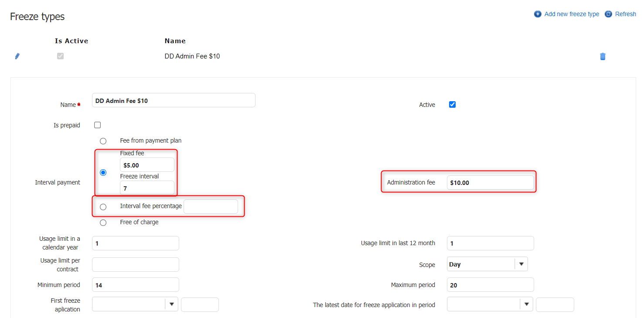This screenshot has height=318, width=644.
Task: Select the Free of charge option
Action: [103, 222]
